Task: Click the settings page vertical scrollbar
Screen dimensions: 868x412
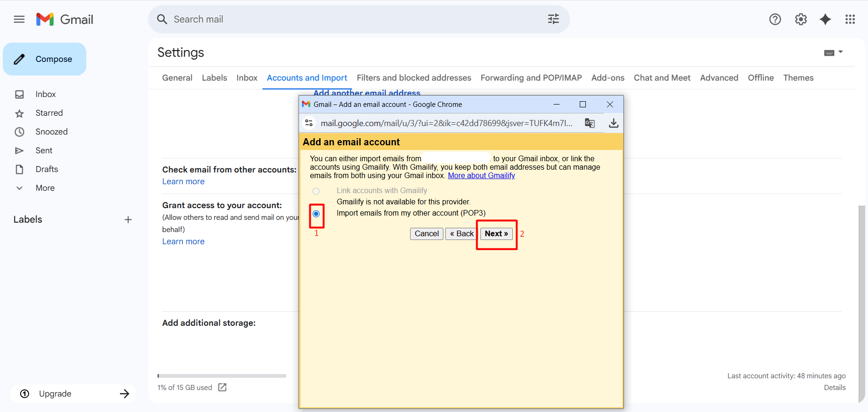Action: (x=861, y=304)
